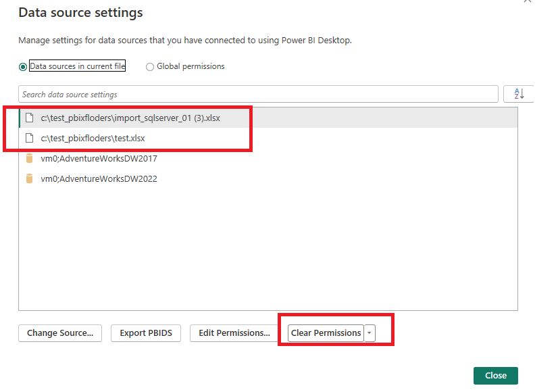
Task: Select c:\test_pbixfloders\test.xlsx row
Action: tap(268, 138)
